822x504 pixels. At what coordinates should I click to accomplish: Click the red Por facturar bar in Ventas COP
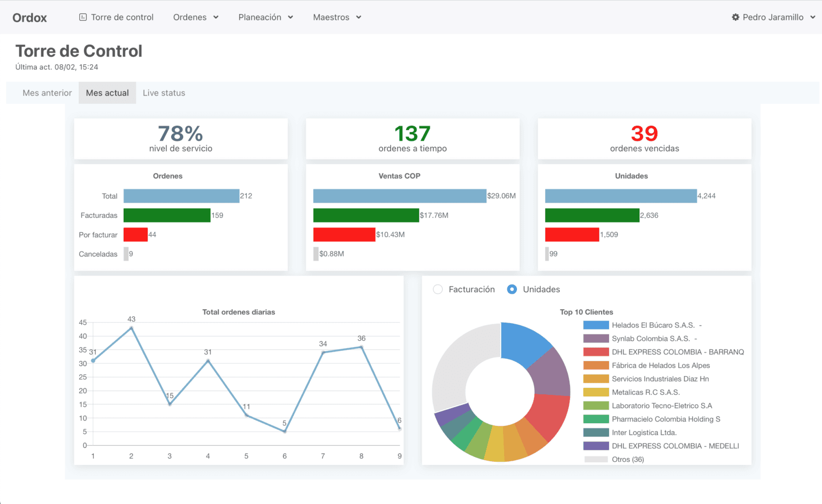[344, 234]
